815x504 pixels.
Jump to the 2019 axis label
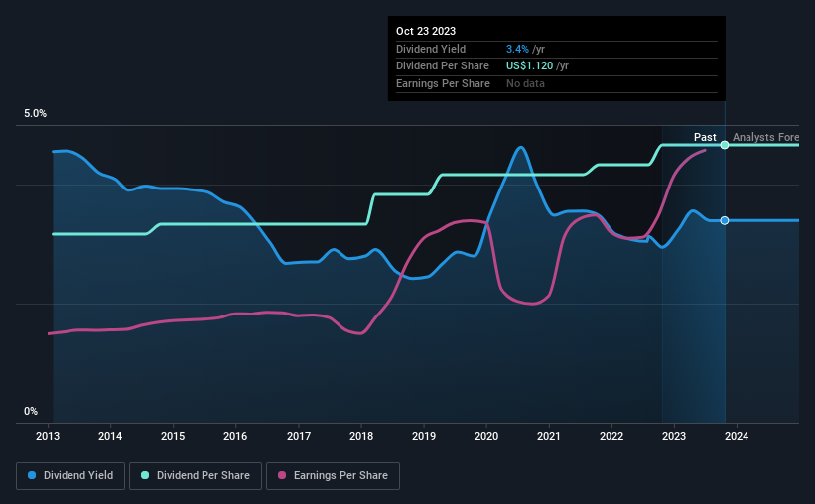[x=424, y=436]
